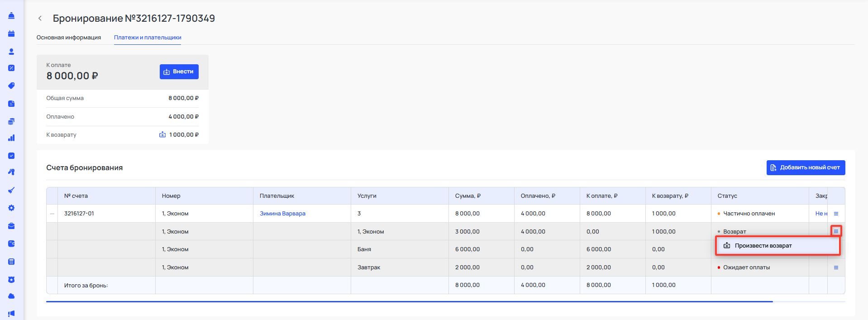
Task: Open the calendar section in the sidebar
Action: pyautogui.click(x=11, y=33)
